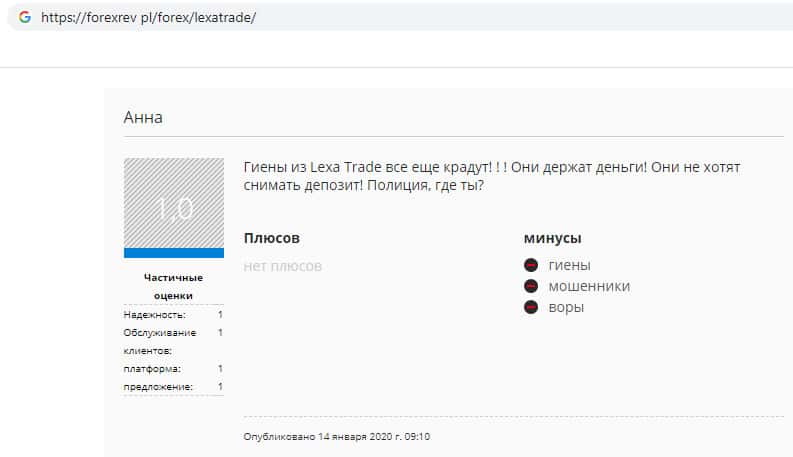The image size is (793, 457).
Task: Click the Обслуживание клиентов rating row
Action: [173, 341]
